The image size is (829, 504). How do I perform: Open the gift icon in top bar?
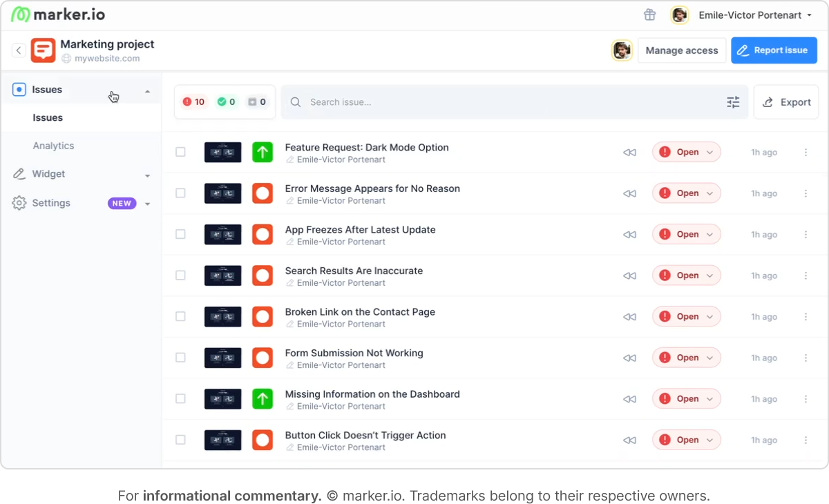pos(649,14)
